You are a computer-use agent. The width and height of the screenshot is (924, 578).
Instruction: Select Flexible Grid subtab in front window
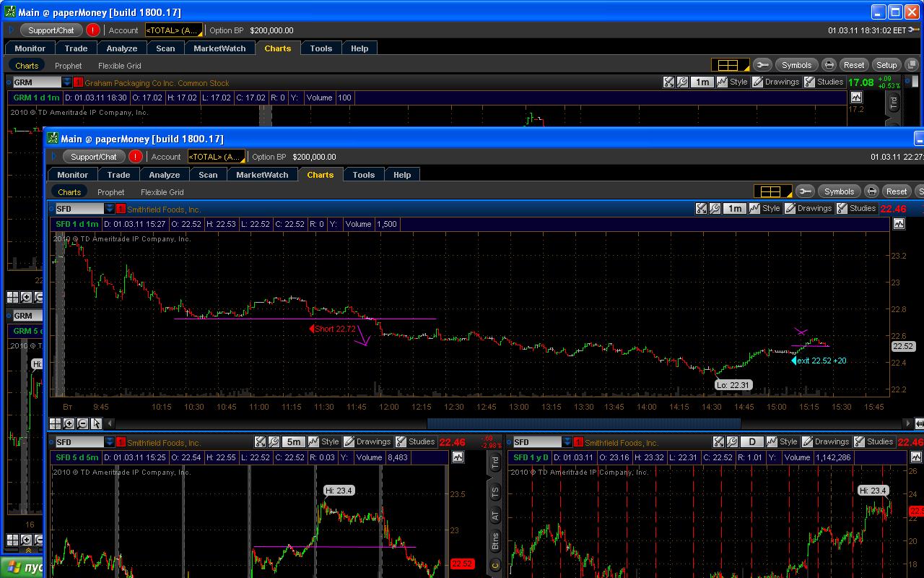point(162,192)
